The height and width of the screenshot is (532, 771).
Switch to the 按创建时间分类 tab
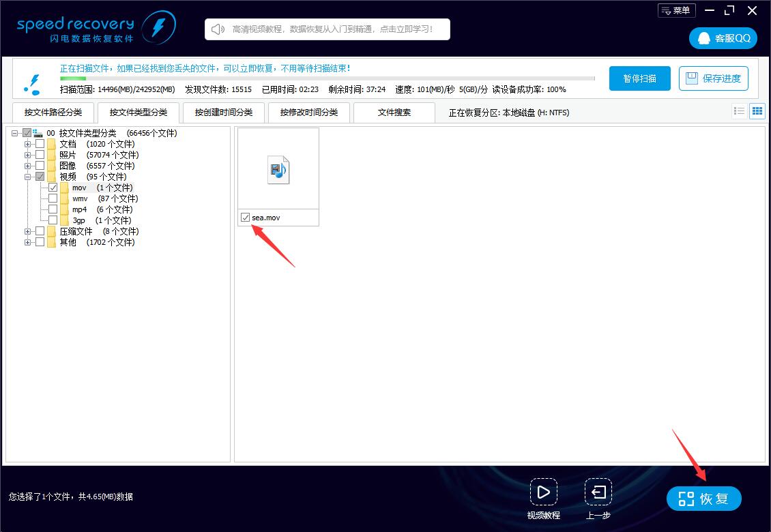point(223,112)
